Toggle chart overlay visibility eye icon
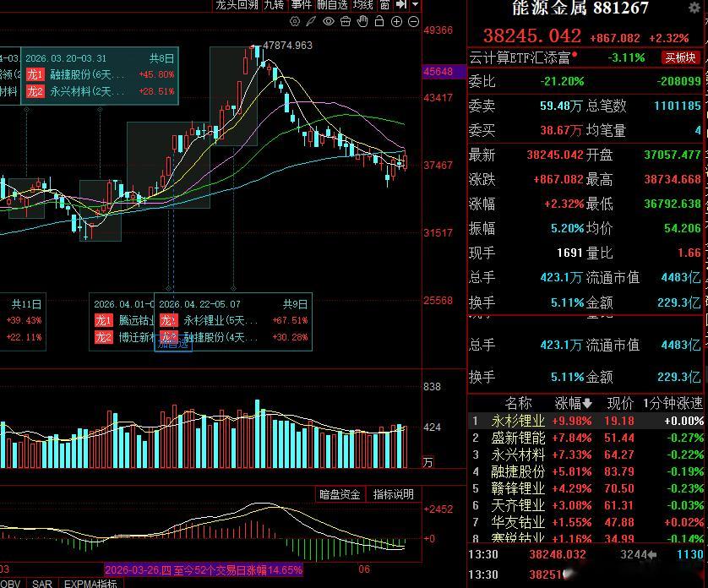The height and width of the screenshot is (588, 708). point(329,21)
